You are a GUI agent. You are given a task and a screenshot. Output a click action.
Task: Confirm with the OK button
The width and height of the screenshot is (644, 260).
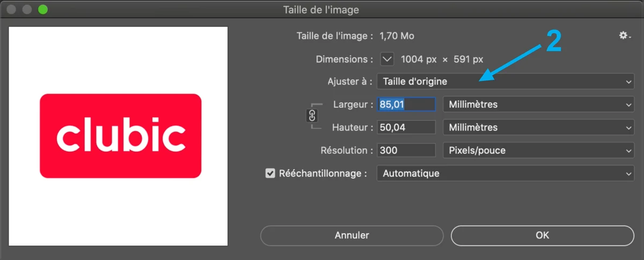[543, 235]
